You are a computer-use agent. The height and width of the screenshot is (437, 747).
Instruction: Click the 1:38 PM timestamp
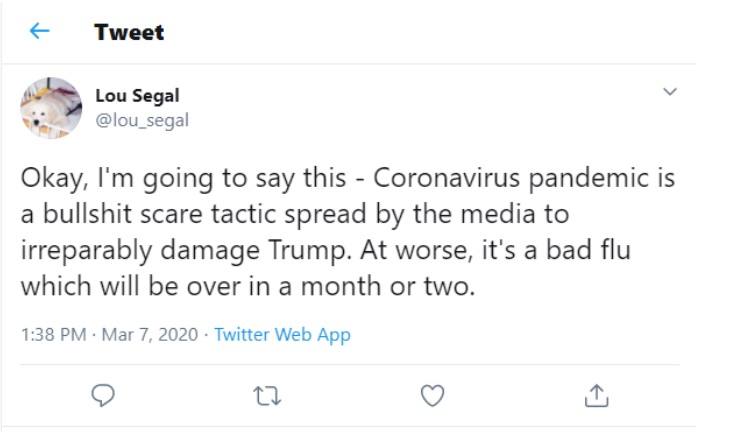[x=51, y=335]
